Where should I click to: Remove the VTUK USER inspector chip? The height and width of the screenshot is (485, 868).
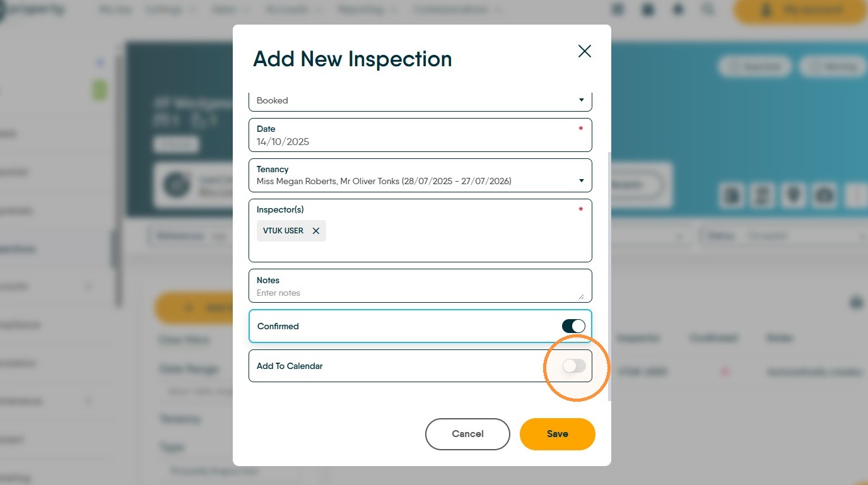(316, 231)
